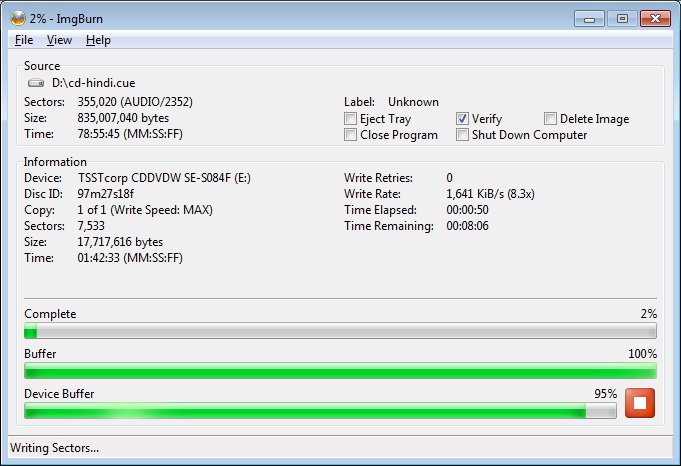
Task: Click the Buffer progress bar
Action: [x=340, y=371]
